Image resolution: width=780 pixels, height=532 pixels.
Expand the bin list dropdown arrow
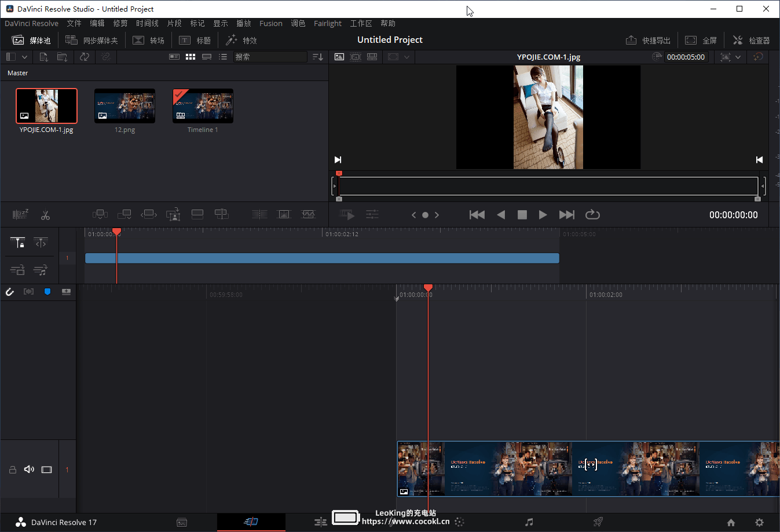click(x=24, y=57)
